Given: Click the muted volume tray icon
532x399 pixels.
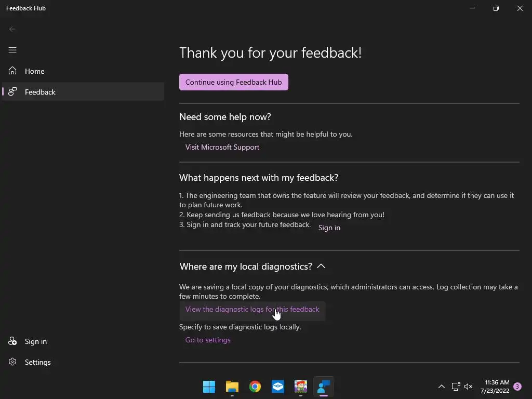Looking at the screenshot, I should [x=468, y=387].
